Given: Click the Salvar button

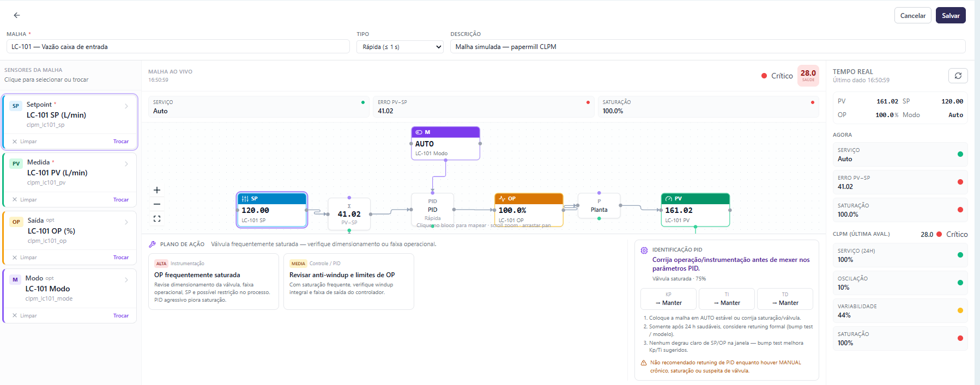Looking at the screenshot, I should 951,15.
